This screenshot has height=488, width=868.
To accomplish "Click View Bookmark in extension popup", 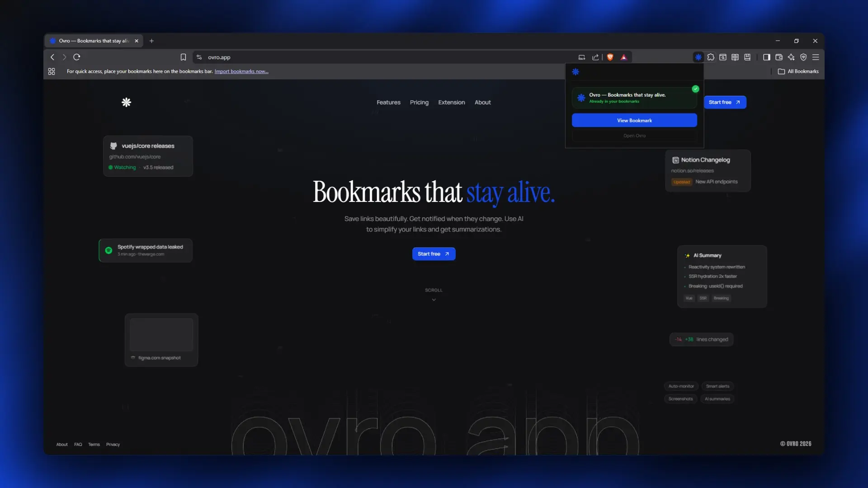I will pyautogui.click(x=634, y=120).
